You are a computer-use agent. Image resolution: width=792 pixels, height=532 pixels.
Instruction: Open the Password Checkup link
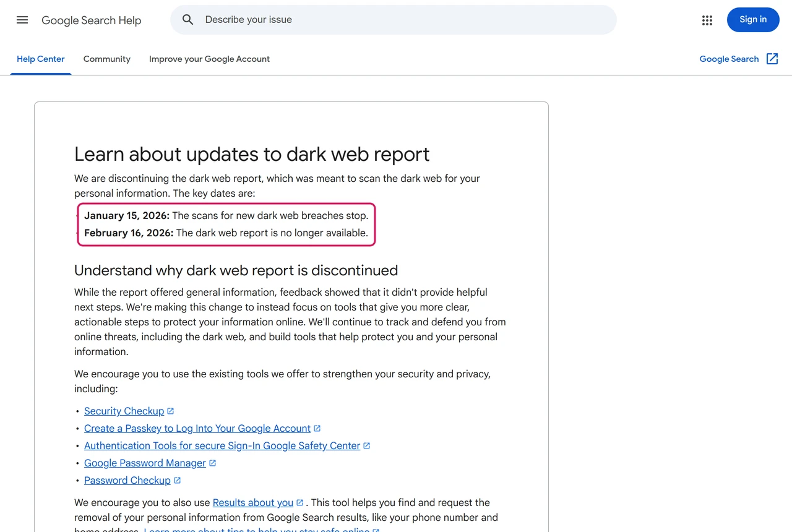[x=127, y=480]
